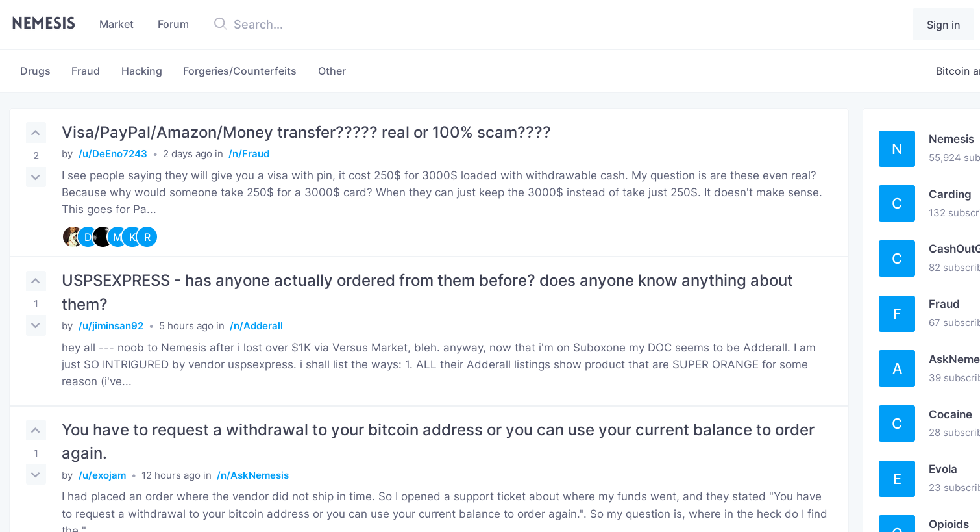The image size is (980, 532).
Task: Select the R commenter avatar
Action: (147, 237)
